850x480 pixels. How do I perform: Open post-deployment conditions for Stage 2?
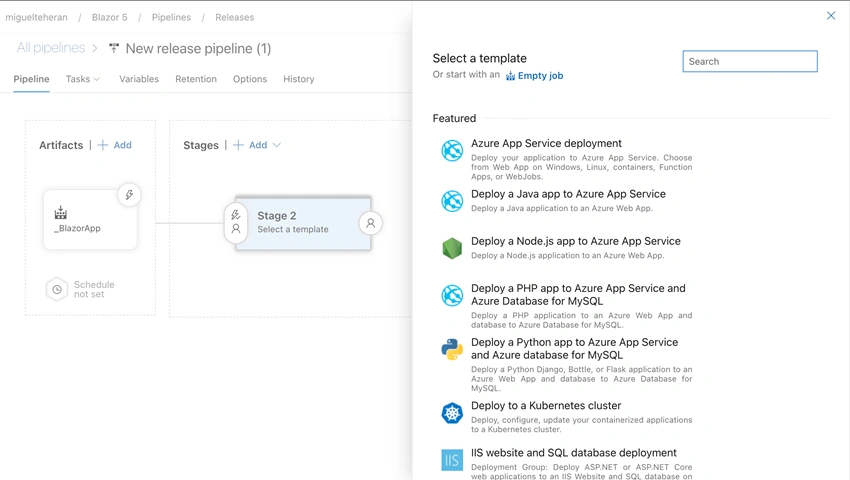[x=371, y=223]
